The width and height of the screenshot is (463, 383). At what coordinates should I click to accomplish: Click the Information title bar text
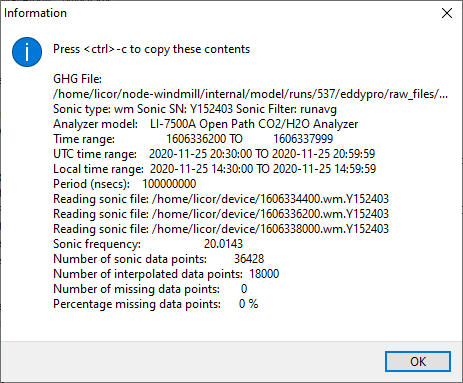point(35,13)
